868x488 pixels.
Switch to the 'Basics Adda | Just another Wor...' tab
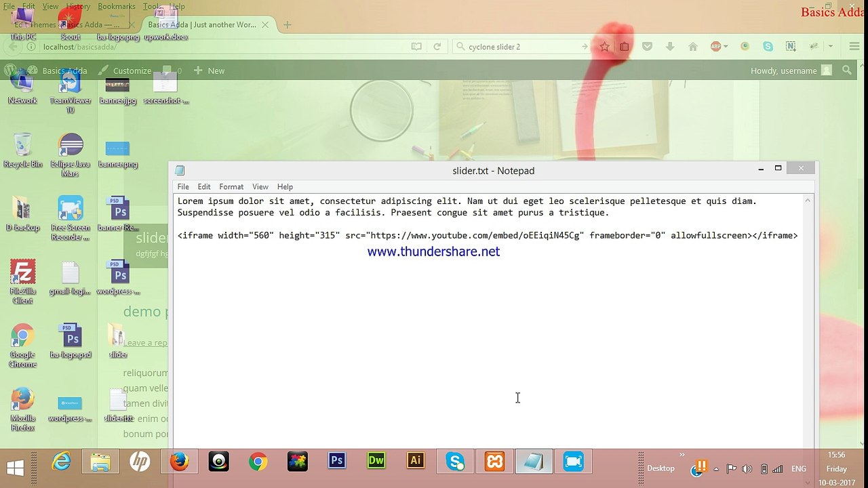click(x=202, y=25)
